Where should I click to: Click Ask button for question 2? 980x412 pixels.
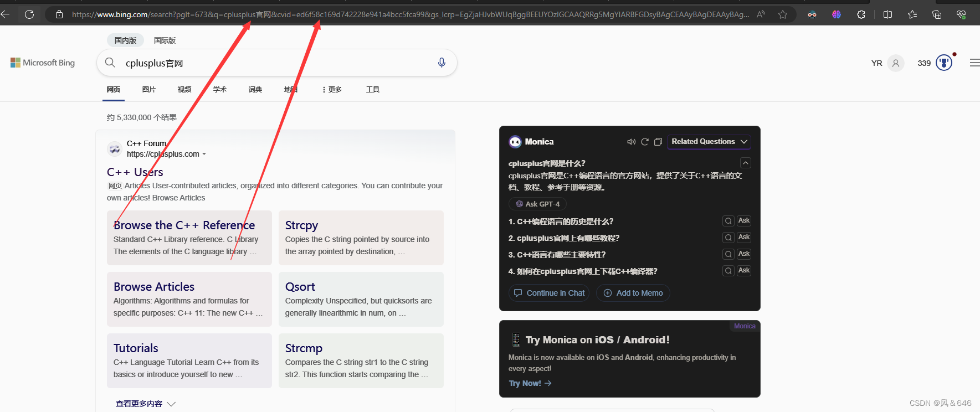pyautogui.click(x=744, y=238)
